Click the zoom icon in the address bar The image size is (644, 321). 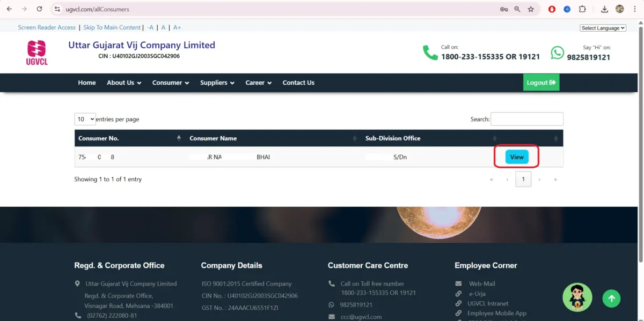pyautogui.click(x=516, y=9)
